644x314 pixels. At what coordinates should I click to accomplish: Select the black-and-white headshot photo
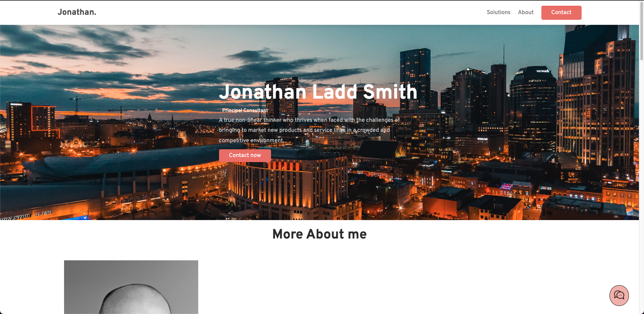click(x=131, y=287)
